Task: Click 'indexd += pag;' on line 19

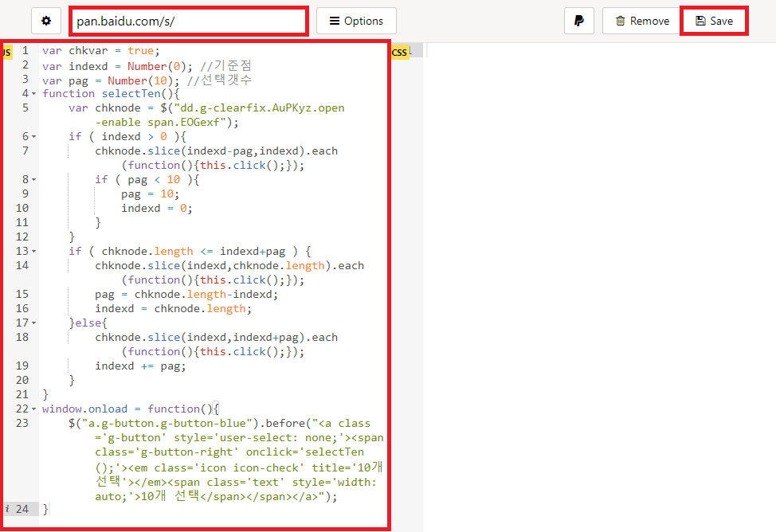Action: (140, 366)
